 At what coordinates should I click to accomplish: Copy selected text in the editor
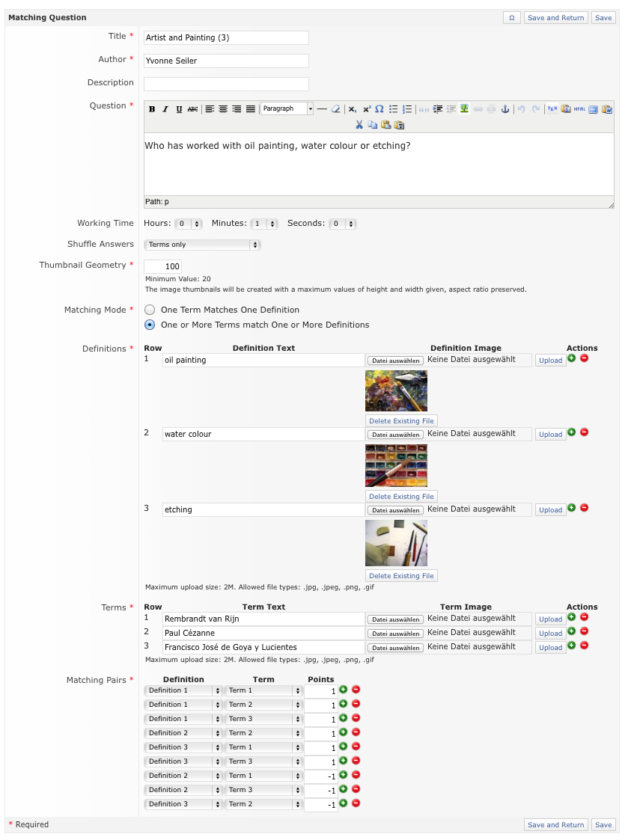[372, 125]
